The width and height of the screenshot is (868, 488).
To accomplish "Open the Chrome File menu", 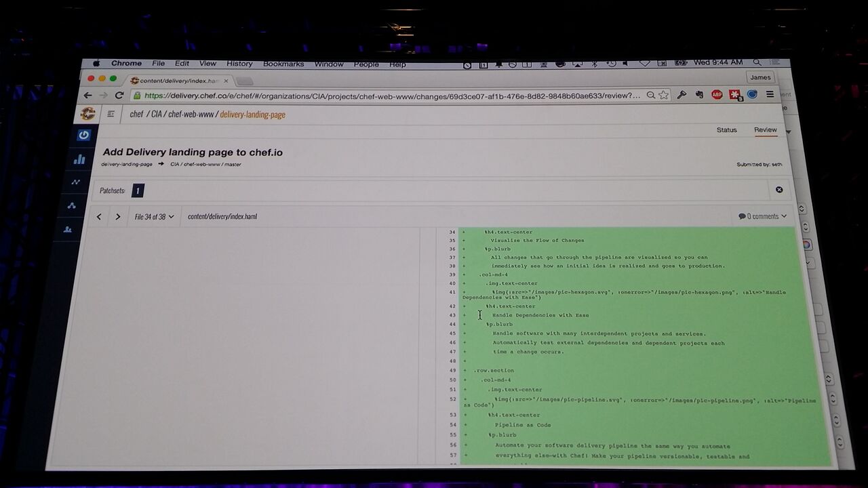I will (159, 64).
